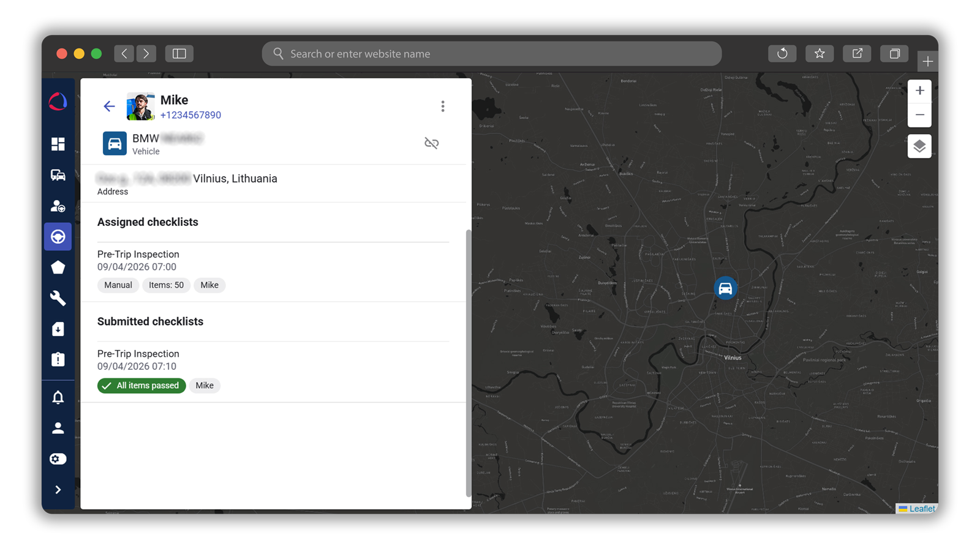Open the settings gear in the sidebar
Screen dimensions: 980x554
coord(58,459)
